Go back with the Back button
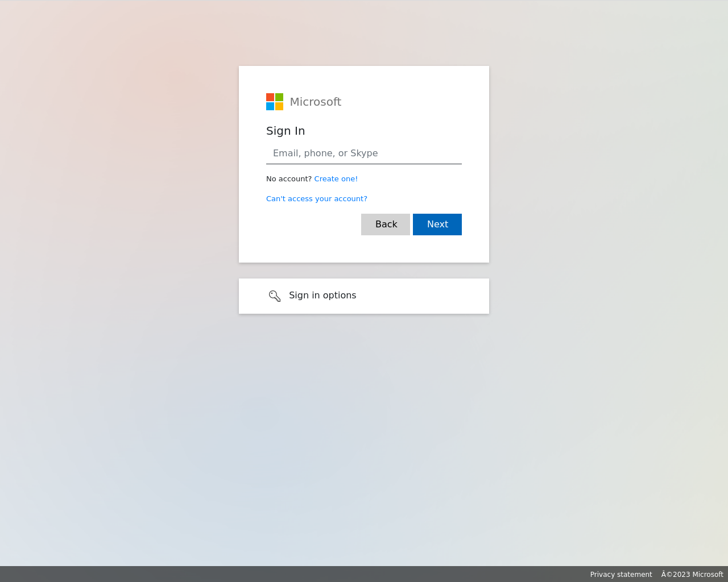The width and height of the screenshot is (728, 582). [x=386, y=225]
